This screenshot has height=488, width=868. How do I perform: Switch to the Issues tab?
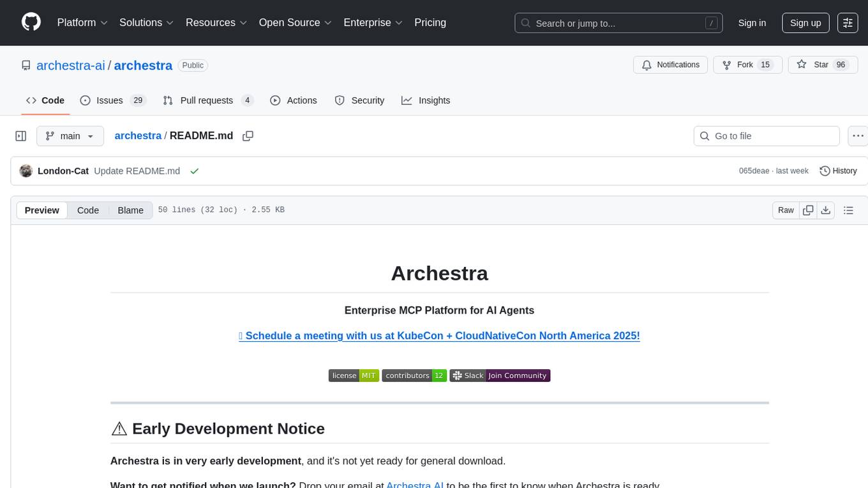(113, 100)
